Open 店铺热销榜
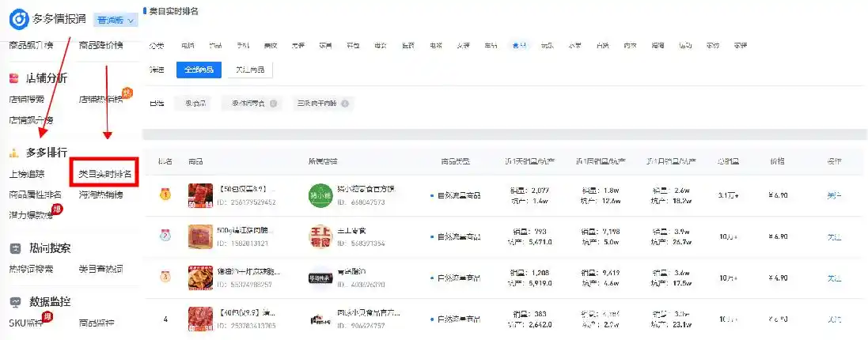The width and height of the screenshot is (868, 340). tap(100, 100)
